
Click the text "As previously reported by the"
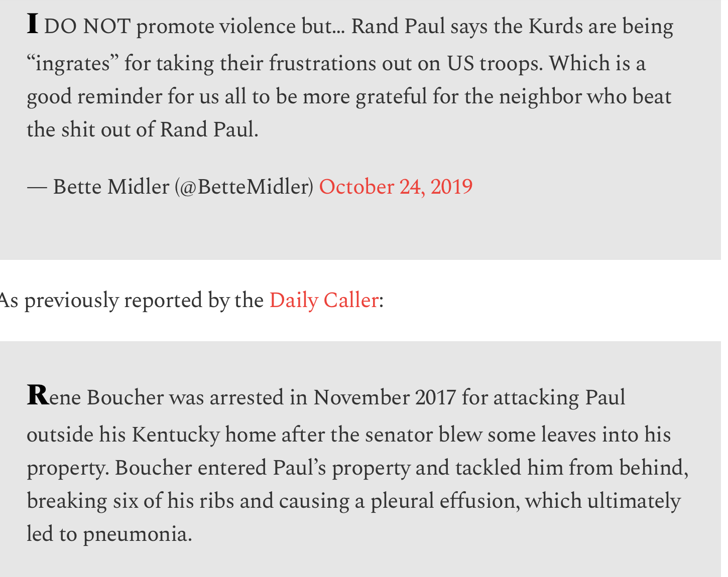click(x=131, y=301)
